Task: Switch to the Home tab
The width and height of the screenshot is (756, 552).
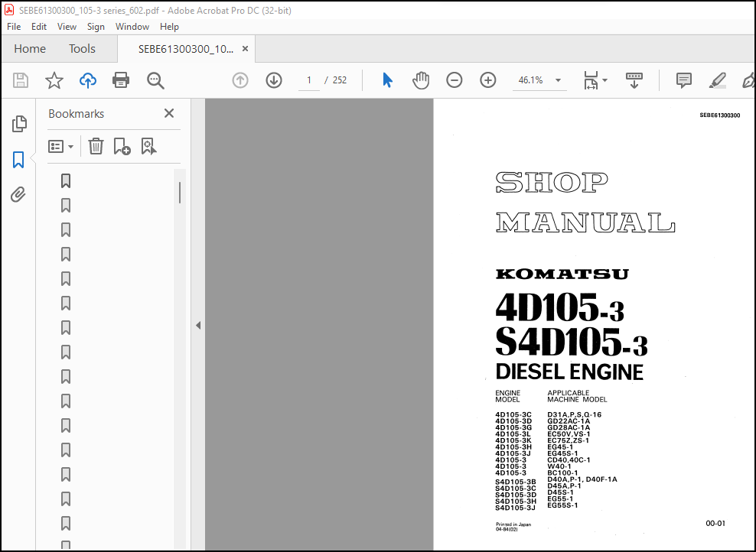Action: 30,49
